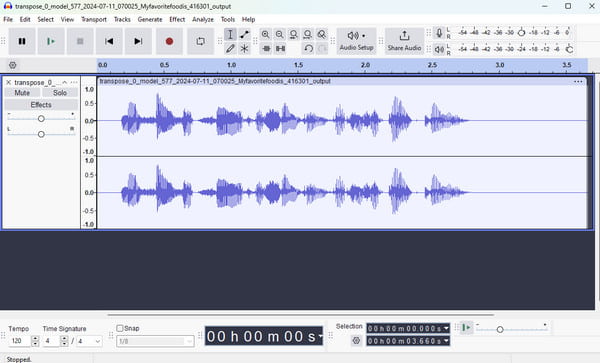The height and width of the screenshot is (363, 600).
Task: Adjust the track gain slider
Action: (x=41, y=119)
